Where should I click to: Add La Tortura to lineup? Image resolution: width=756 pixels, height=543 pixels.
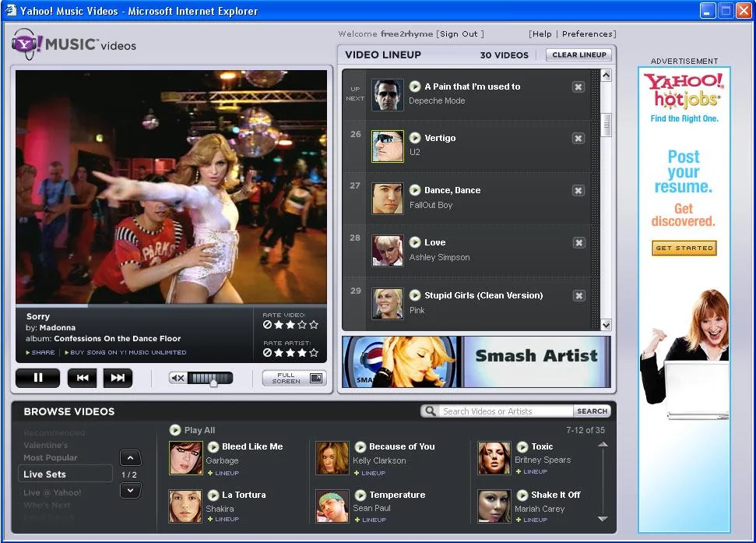[x=223, y=520]
